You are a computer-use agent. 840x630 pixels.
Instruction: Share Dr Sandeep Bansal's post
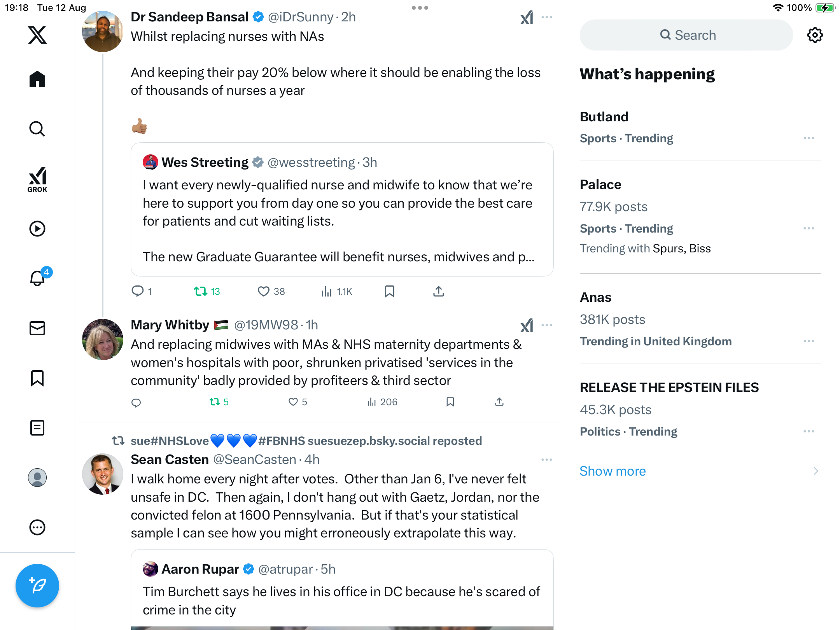pos(439,291)
